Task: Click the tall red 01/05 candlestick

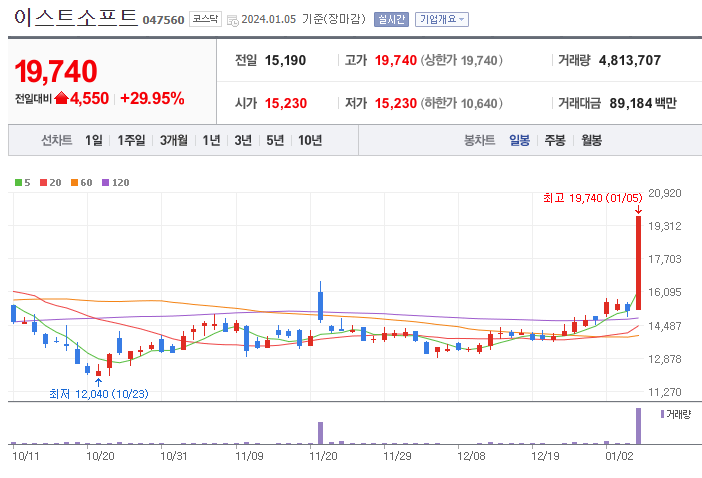Action: click(638, 263)
